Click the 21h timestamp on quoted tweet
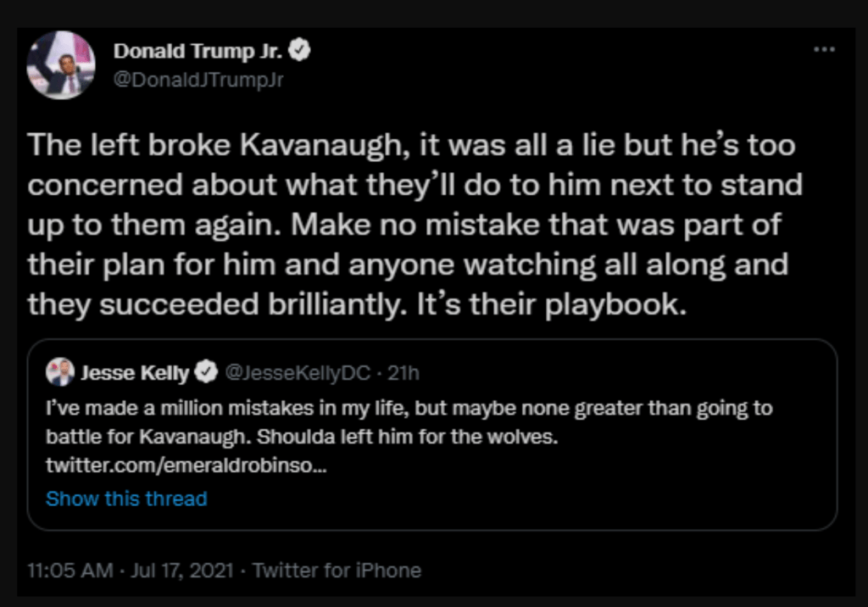 click(x=404, y=372)
